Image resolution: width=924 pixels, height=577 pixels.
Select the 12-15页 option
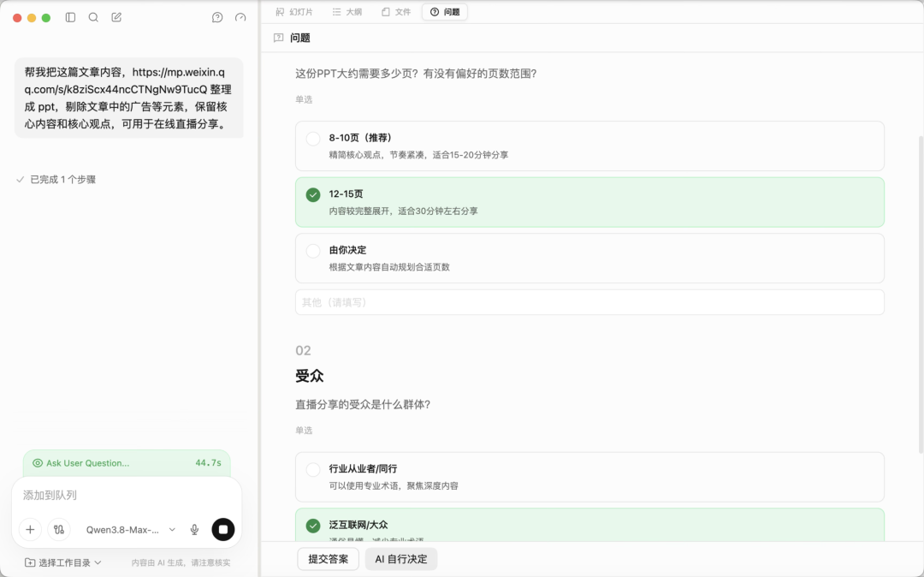click(x=589, y=202)
